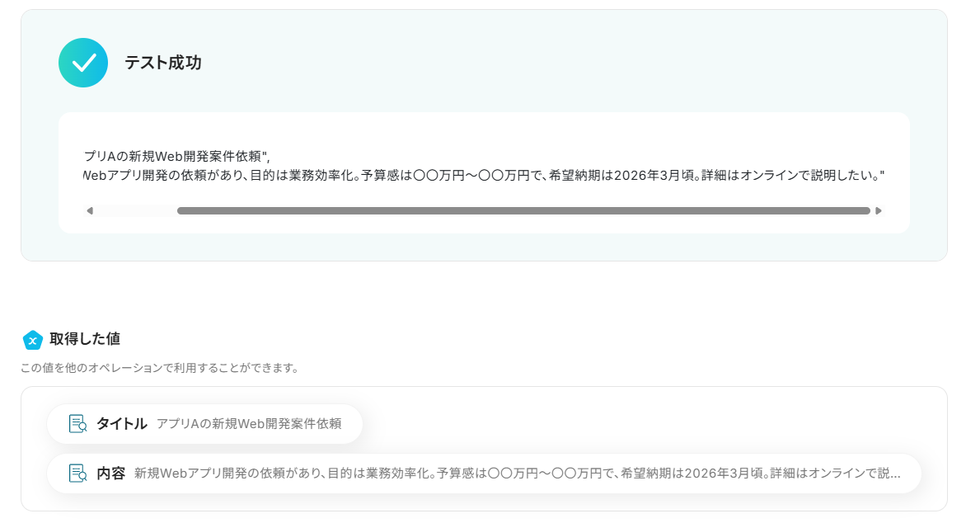Click the teal checkmark success icon
The width and height of the screenshot is (980, 523).
click(83, 63)
